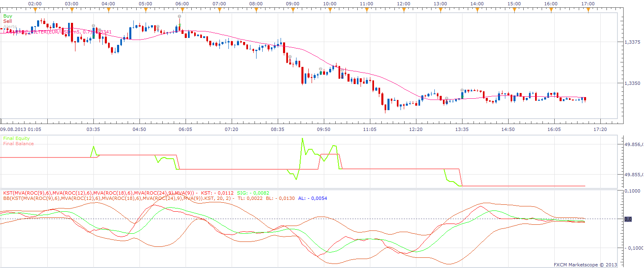
Task: Select the Final Equity legend label
Action: point(16,138)
